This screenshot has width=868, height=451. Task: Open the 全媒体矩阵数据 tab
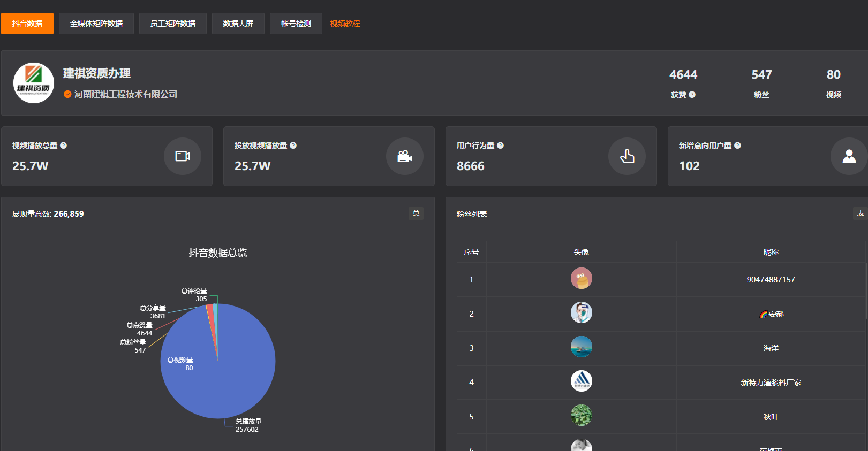tap(96, 24)
